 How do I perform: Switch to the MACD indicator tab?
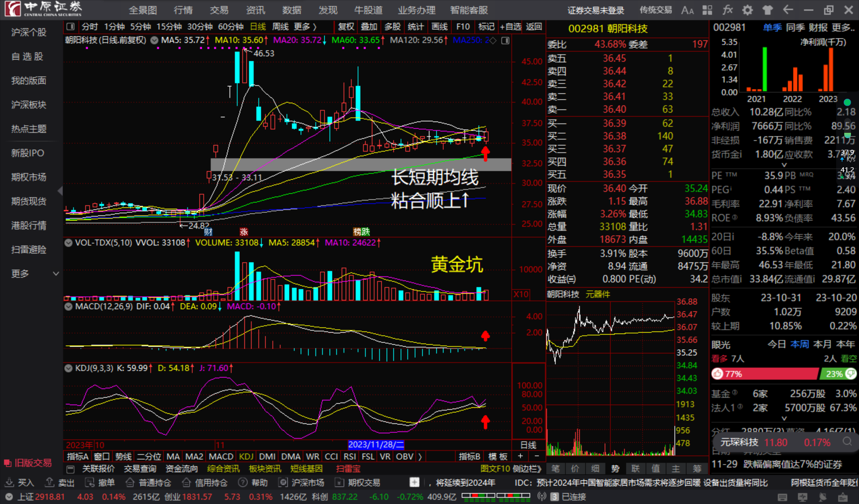pyautogui.click(x=221, y=457)
